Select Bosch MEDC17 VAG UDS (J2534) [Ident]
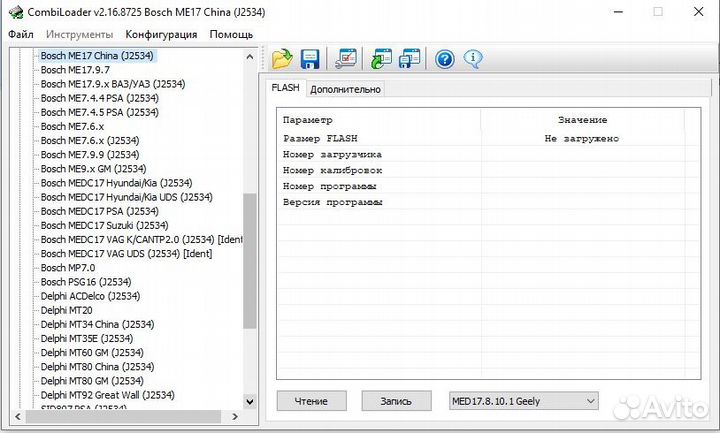 coord(126,254)
